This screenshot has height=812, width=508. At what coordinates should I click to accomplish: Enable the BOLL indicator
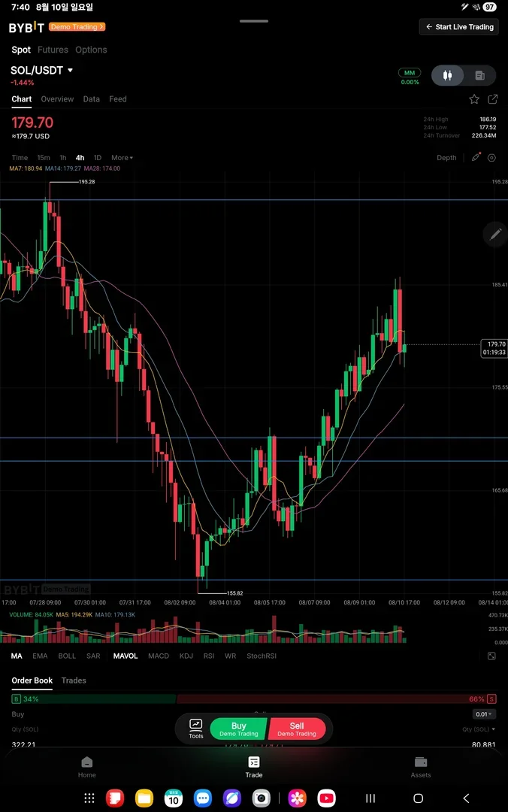coord(67,656)
